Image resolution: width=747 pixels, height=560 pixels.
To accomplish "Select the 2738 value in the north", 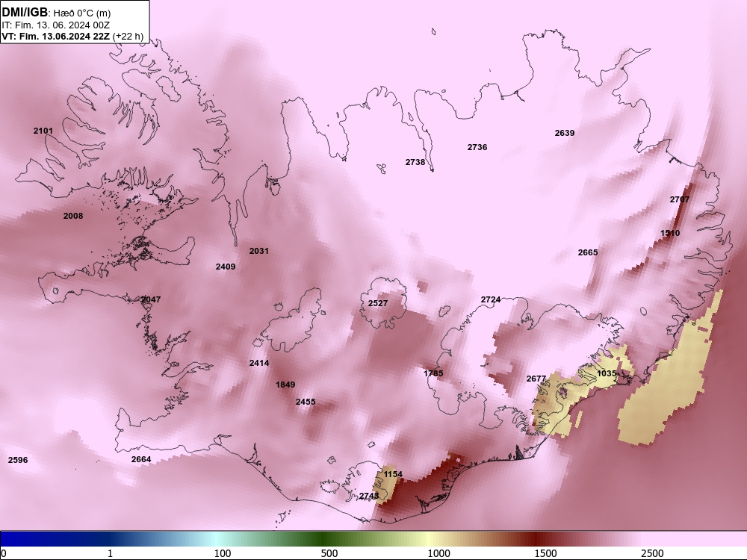I will pos(415,162).
